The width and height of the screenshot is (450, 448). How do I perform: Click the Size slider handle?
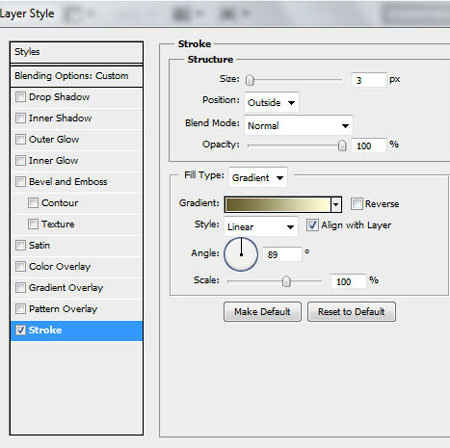click(250, 80)
